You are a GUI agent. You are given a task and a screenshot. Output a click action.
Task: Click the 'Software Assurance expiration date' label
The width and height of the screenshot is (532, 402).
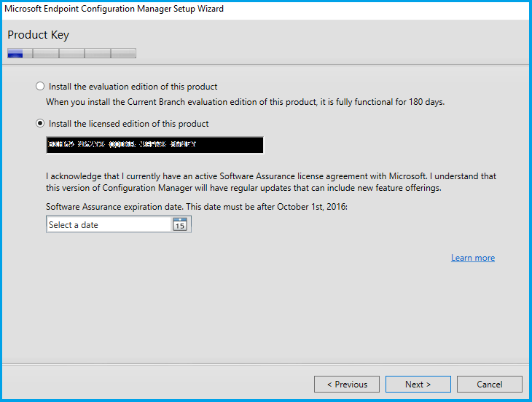click(x=197, y=207)
